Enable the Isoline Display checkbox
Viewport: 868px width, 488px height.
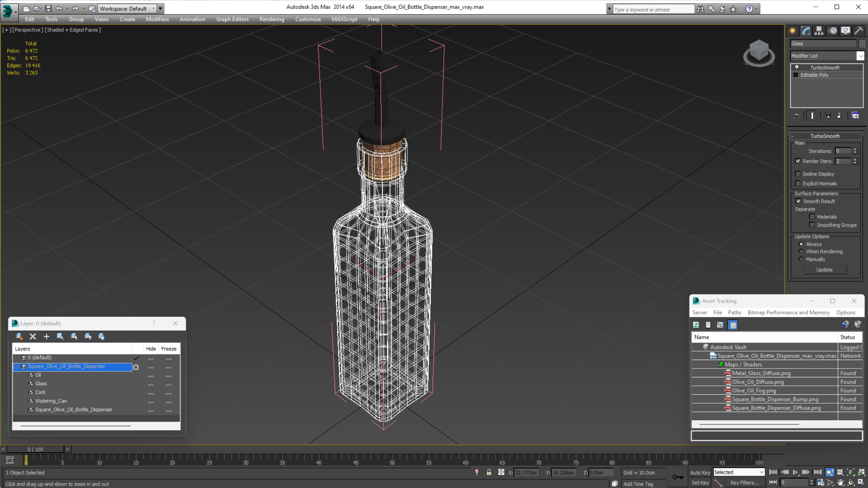point(798,174)
